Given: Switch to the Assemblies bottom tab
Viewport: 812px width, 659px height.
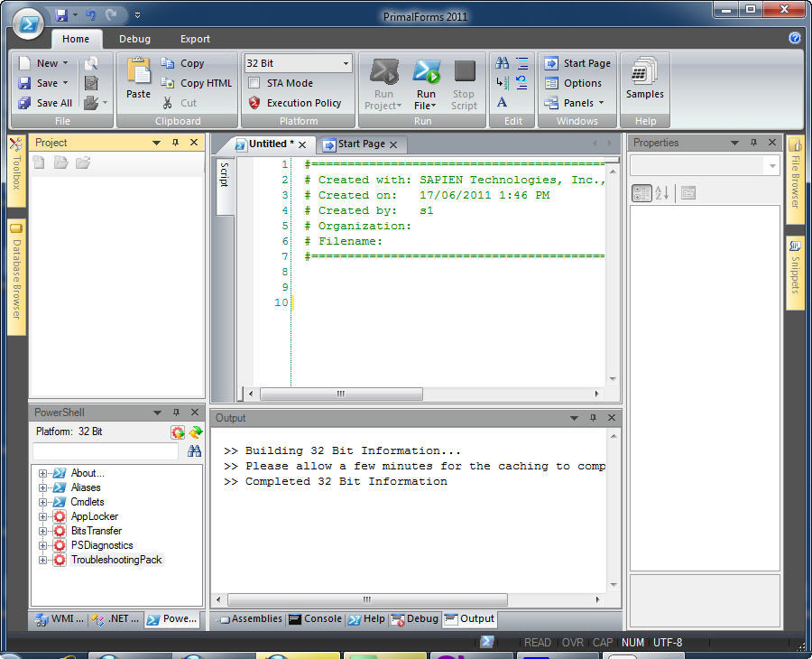Looking at the screenshot, I should pos(251,619).
